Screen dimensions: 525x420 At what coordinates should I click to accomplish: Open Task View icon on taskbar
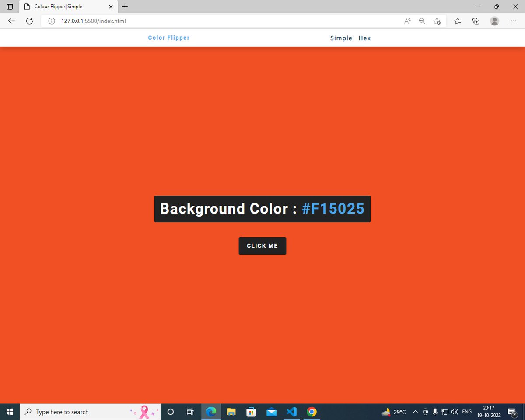click(190, 412)
